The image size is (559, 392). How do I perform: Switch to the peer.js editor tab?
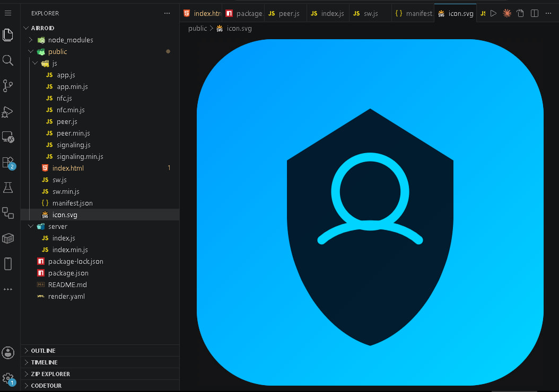click(286, 14)
